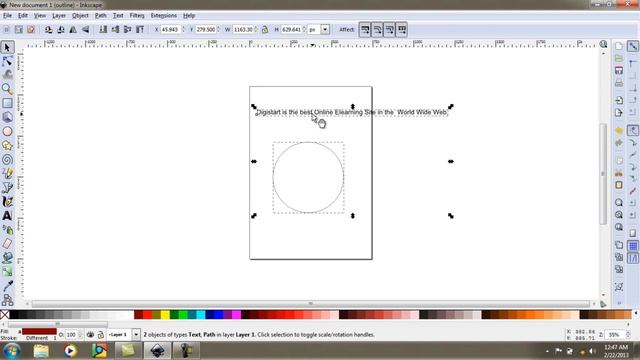Select the Pencil freehand tool
Image resolution: width=640 pixels, height=360 pixels.
pos(7,173)
